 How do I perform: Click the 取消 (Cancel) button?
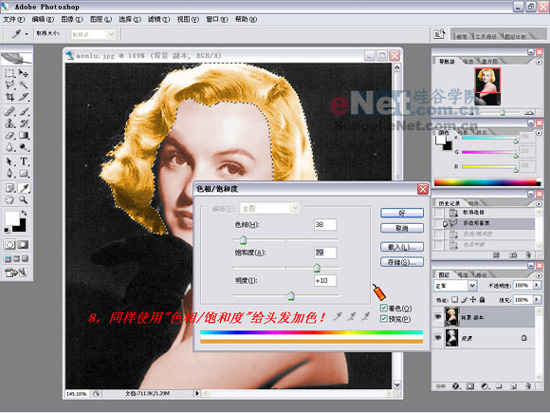point(402,228)
